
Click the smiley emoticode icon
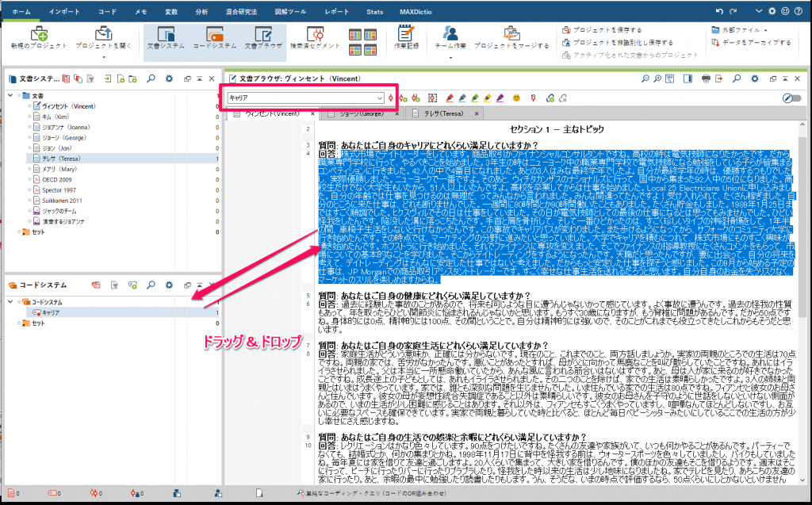click(x=515, y=98)
